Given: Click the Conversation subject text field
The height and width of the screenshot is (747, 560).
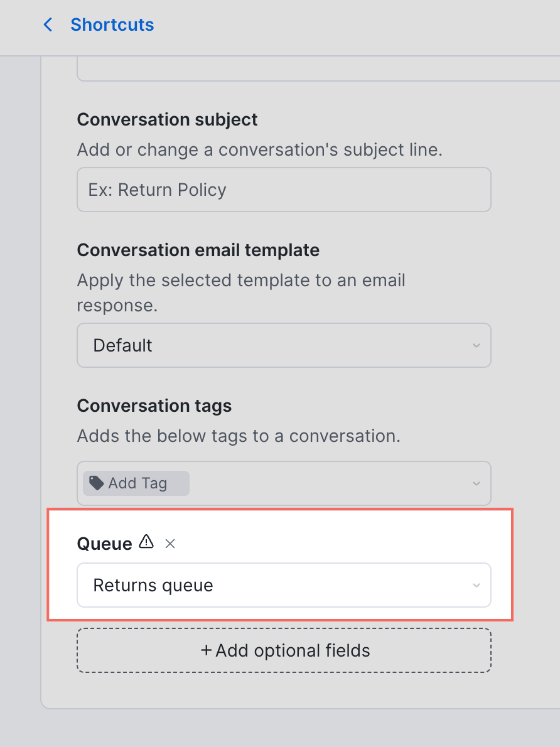Looking at the screenshot, I should (x=284, y=190).
